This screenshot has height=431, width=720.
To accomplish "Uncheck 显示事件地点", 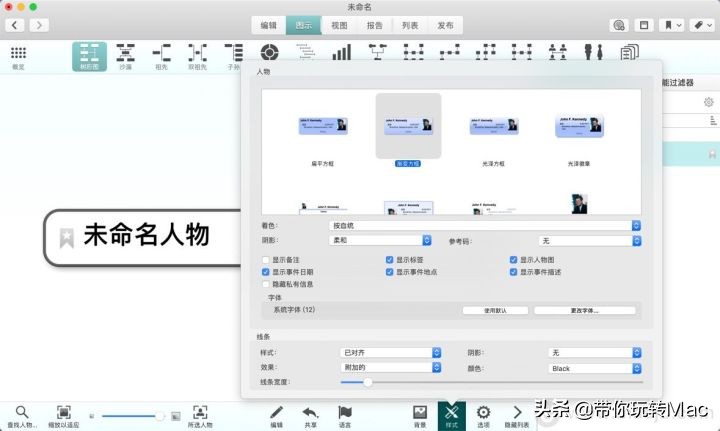I will 389,272.
